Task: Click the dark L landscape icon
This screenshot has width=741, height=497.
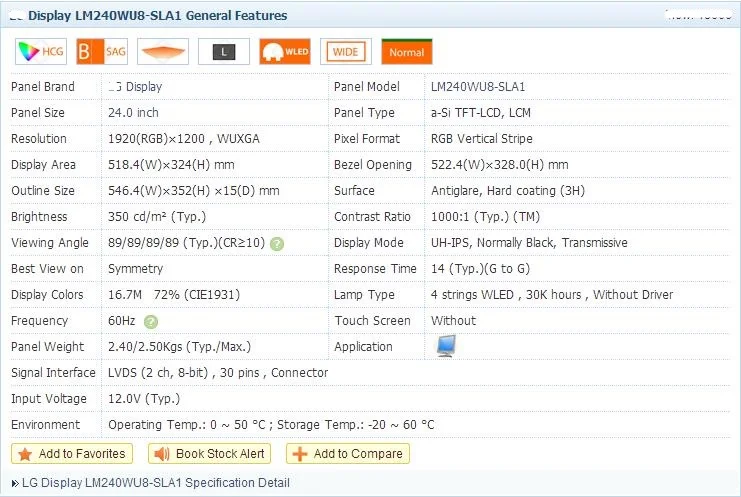Action: [x=223, y=51]
